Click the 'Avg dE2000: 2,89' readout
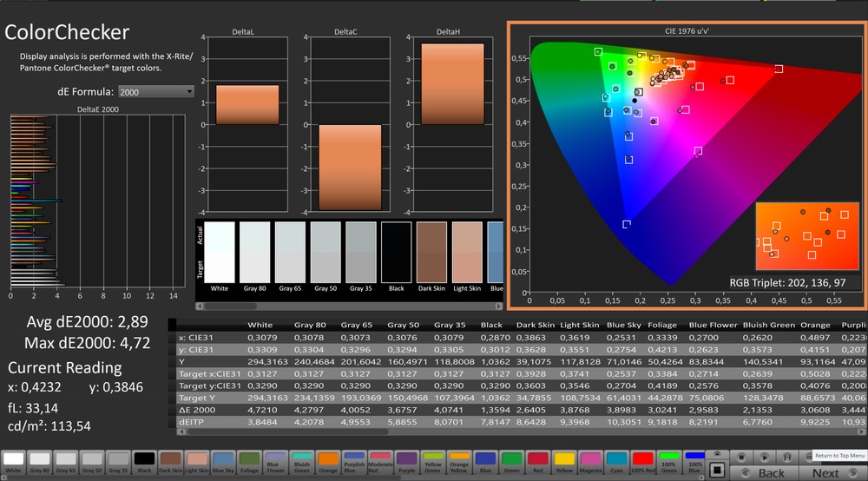 click(88, 321)
